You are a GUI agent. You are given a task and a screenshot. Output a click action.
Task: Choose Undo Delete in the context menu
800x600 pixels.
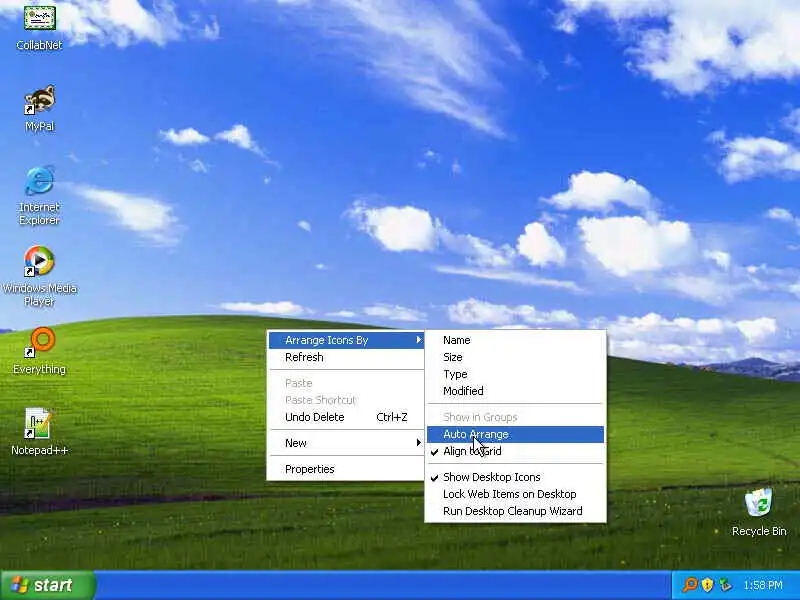tap(346, 417)
